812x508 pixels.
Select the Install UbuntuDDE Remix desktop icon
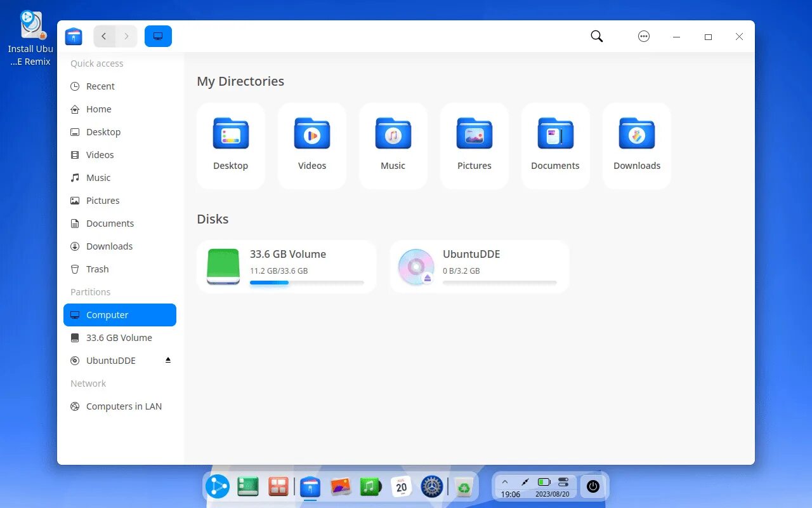click(30, 38)
